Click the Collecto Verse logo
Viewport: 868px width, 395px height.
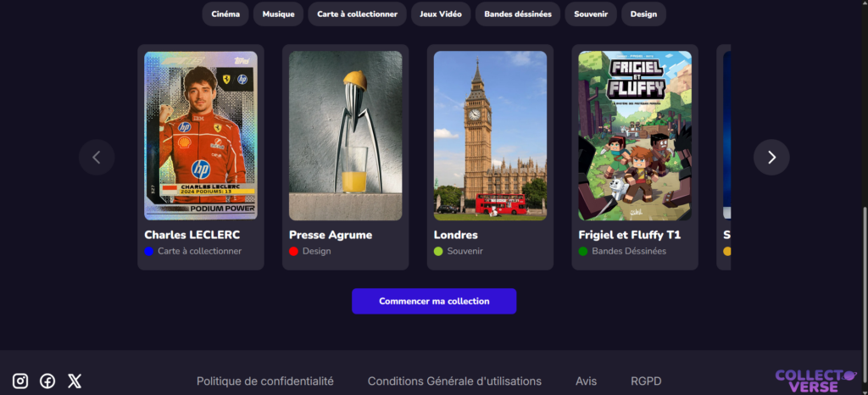pyautogui.click(x=815, y=381)
